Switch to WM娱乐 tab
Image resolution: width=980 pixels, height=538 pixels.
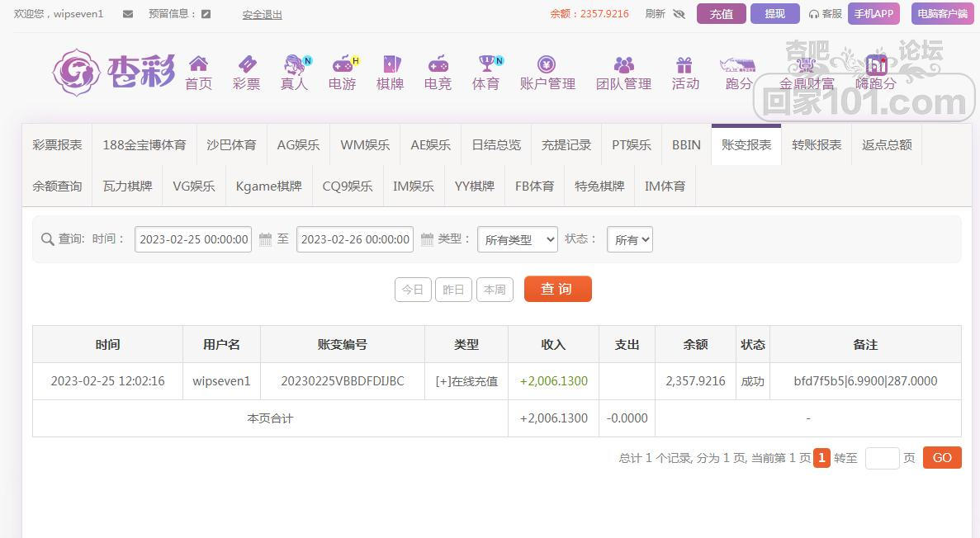point(365,145)
